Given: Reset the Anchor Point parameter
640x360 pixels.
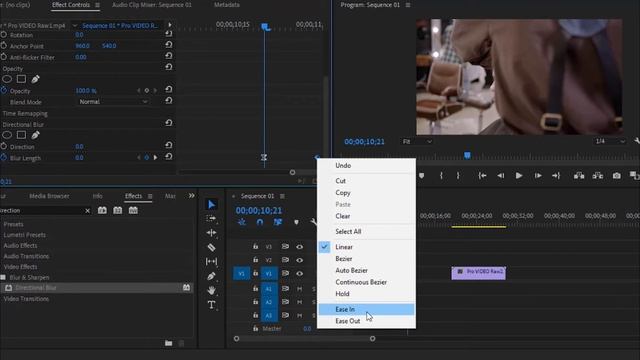Looking at the screenshot, I should pyautogui.click(x=169, y=45).
